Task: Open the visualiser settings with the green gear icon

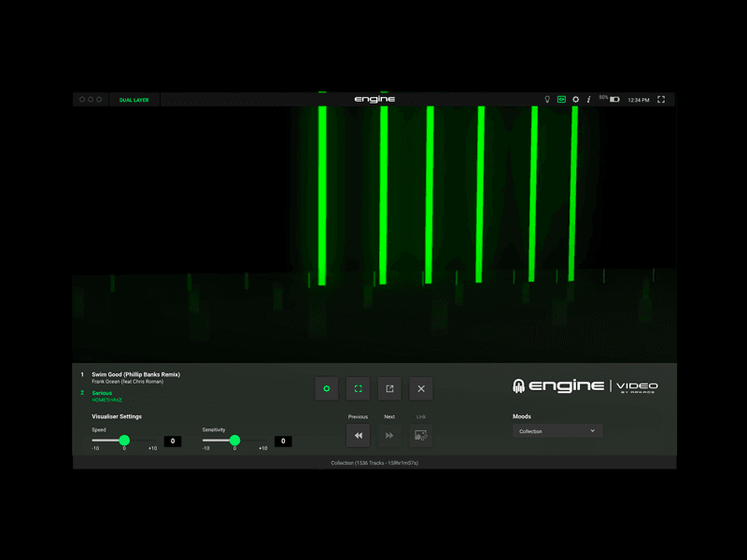Action: point(327,388)
